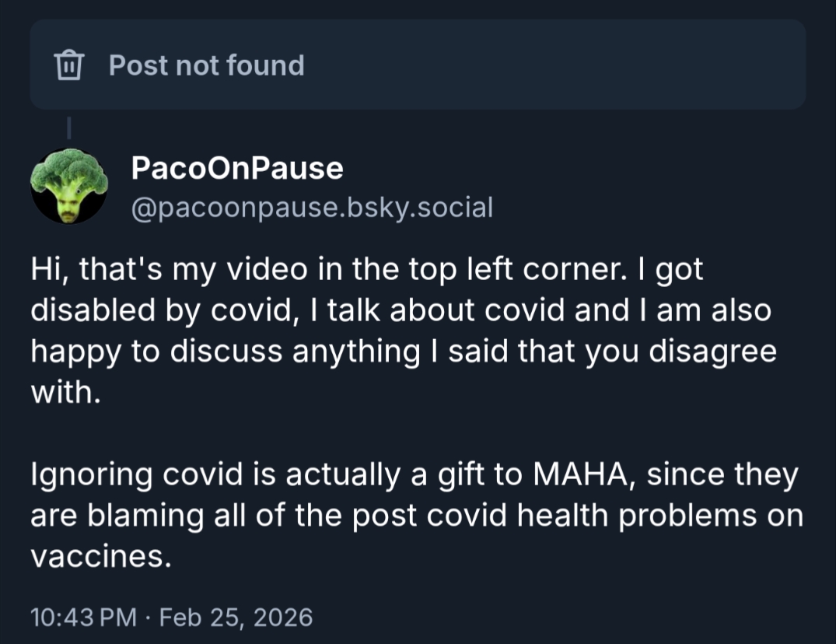
Task: Open the @pacoonpause.bsky.social handle
Action: 311,208
